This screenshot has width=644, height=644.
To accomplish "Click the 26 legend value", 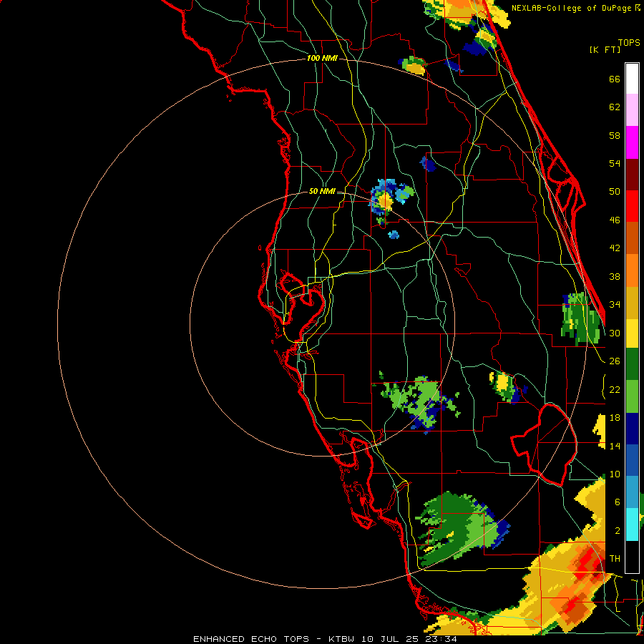I will 615,361.
